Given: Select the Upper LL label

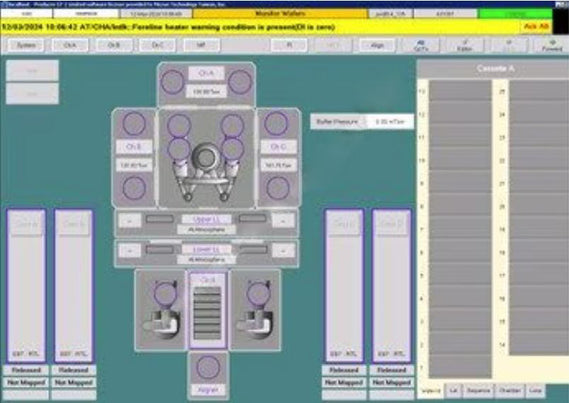Looking at the screenshot, I should coord(206,219).
